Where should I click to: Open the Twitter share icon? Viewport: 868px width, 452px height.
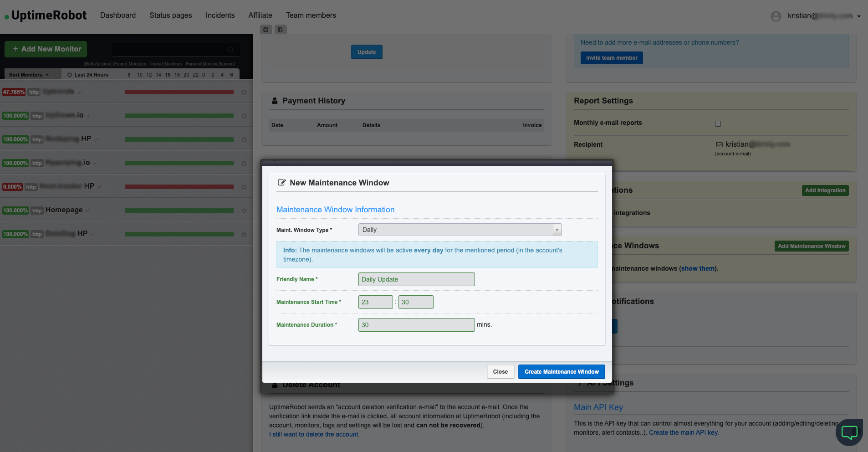tap(266, 30)
